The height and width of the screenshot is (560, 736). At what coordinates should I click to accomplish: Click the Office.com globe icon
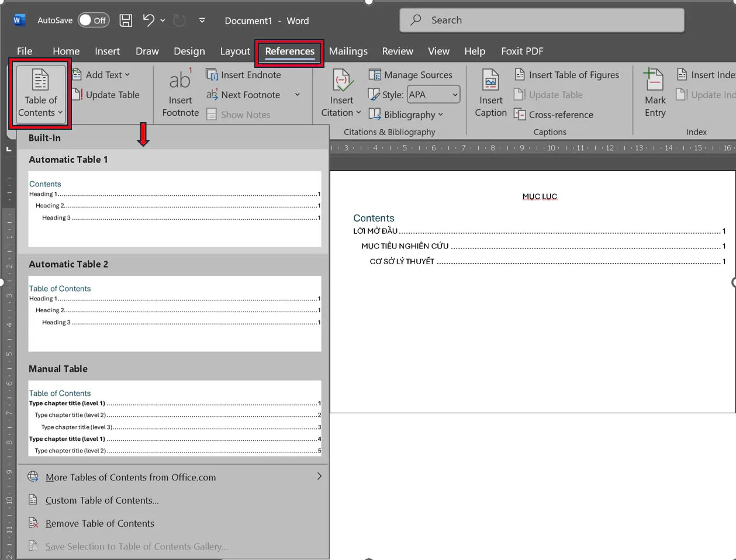33,476
